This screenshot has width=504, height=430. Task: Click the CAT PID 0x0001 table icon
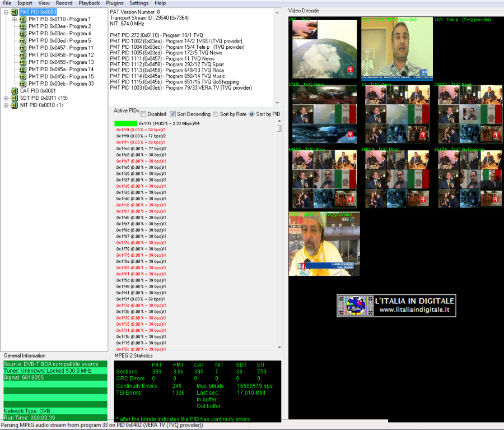14,91
